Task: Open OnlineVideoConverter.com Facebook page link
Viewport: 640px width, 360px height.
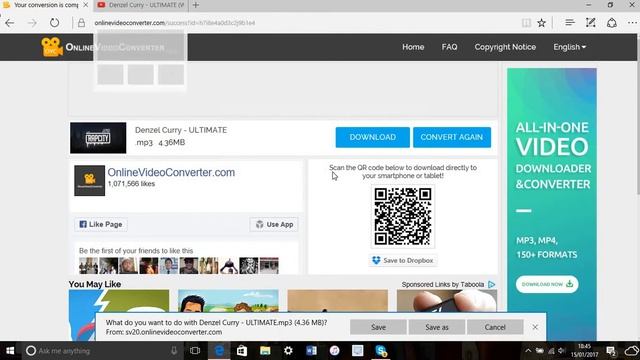Action: (171, 172)
